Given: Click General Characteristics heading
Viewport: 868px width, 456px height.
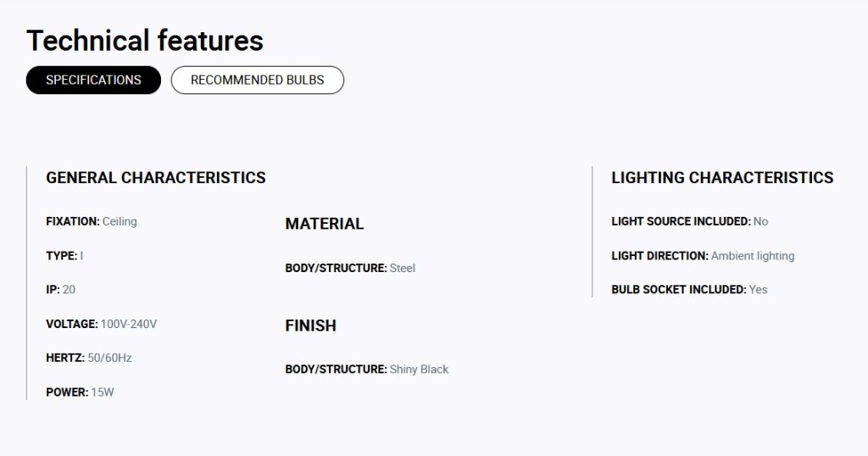Looking at the screenshot, I should [156, 178].
